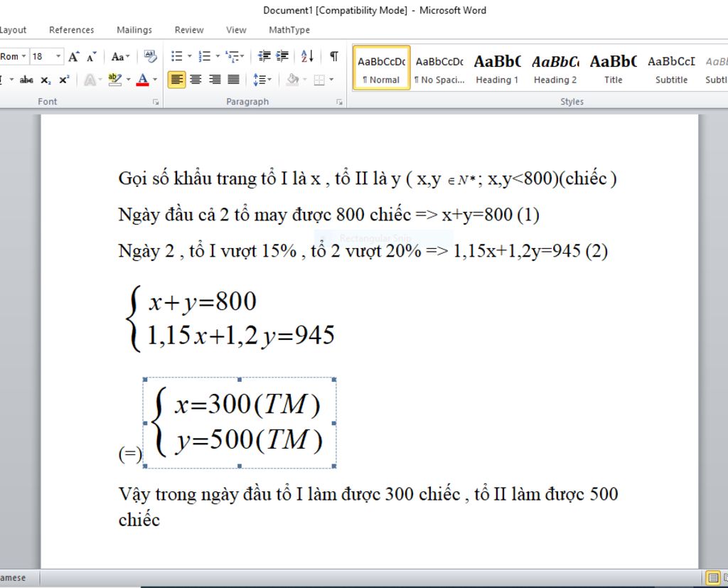Open the MathType tab

click(289, 30)
